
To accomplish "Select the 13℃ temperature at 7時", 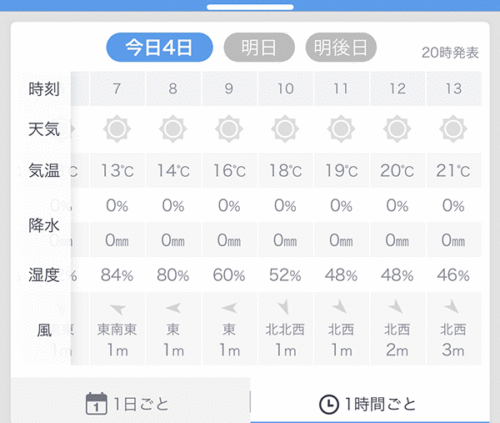I will 117,170.
